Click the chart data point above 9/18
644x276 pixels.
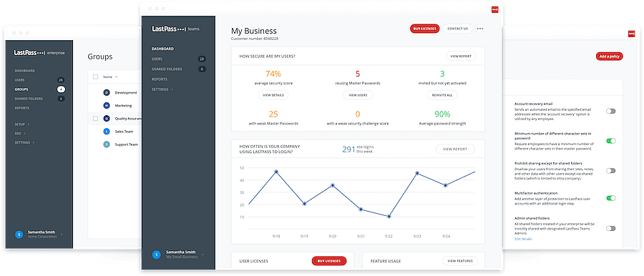276,172
